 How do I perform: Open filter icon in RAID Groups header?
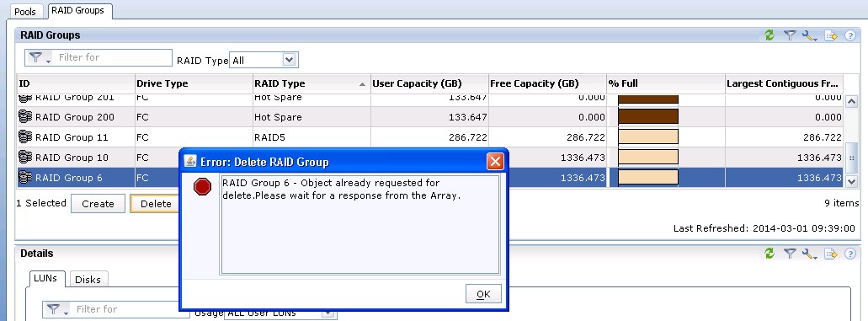click(x=790, y=35)
